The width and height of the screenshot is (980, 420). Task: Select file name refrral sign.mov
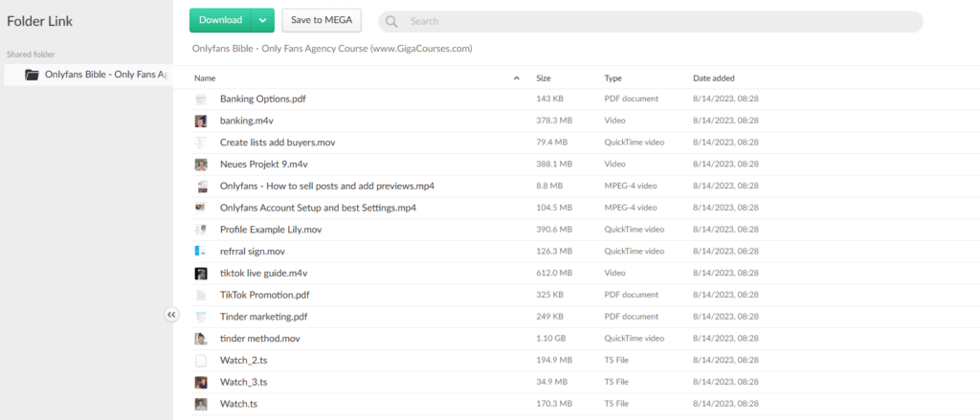pyautogui.click(x=253, y=252)
